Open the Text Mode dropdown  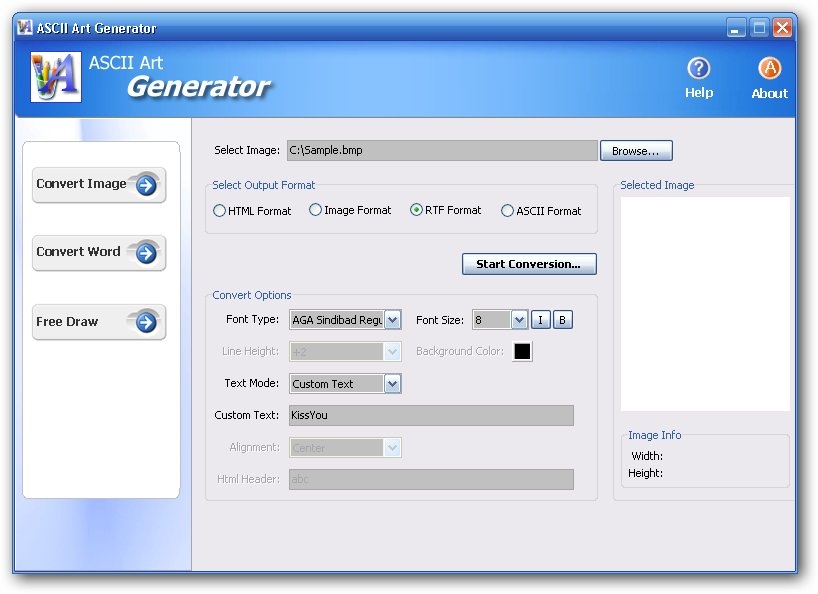pos(392,383)
